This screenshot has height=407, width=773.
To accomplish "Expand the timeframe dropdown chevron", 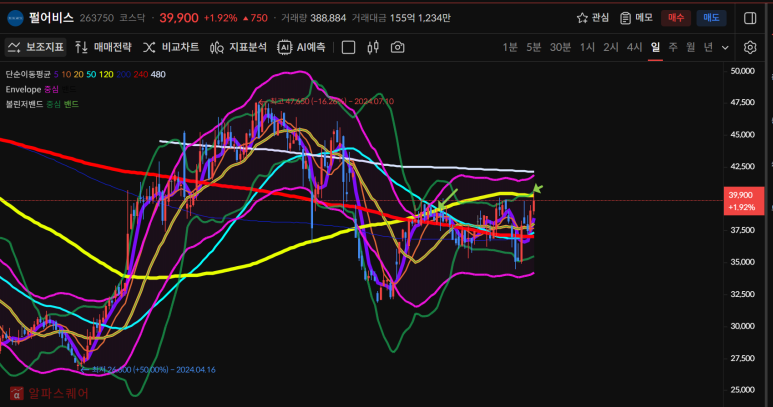I will pos(725,48).
